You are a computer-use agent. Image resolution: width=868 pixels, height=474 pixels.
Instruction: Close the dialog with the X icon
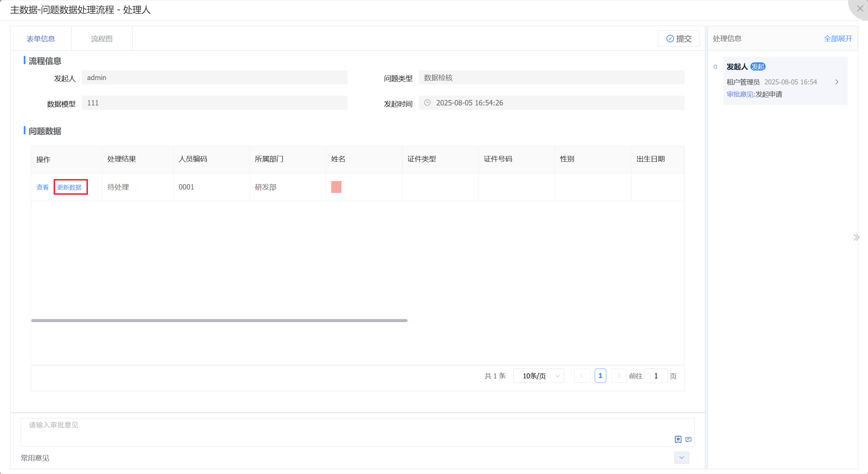[x=860, y=9]
